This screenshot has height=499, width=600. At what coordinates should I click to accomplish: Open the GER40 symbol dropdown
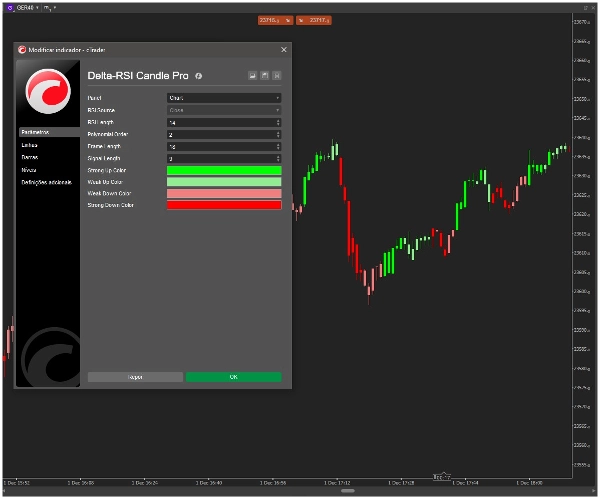pos(28,8)
